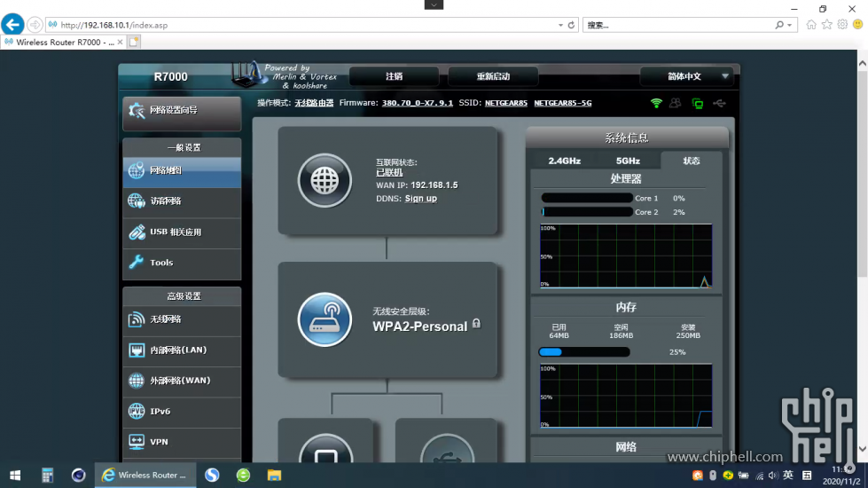868x488 pixels.
Task: Click the 已联机 internet status link
Action: tap(389, 173)
